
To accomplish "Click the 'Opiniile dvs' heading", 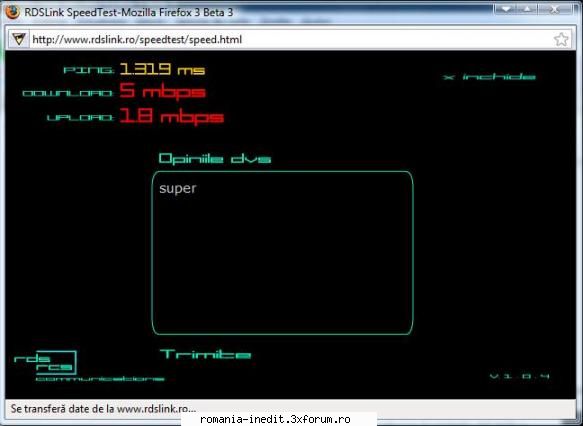I will click(x=215, y=159).
